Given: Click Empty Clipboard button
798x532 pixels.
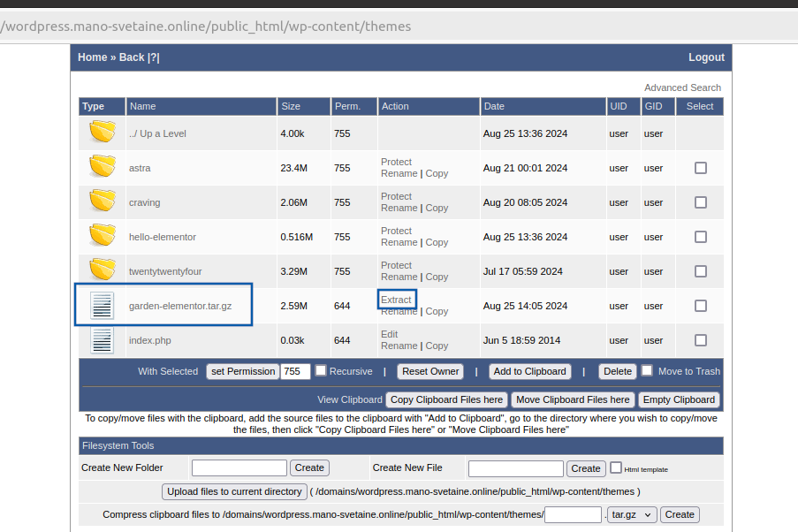Looking at the screenshot, I should click(679, 399).
